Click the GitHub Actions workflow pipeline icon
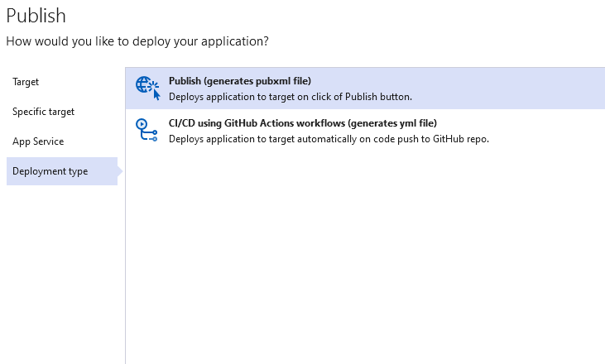Viewport: 605px width, 364px height. (146, 130)
